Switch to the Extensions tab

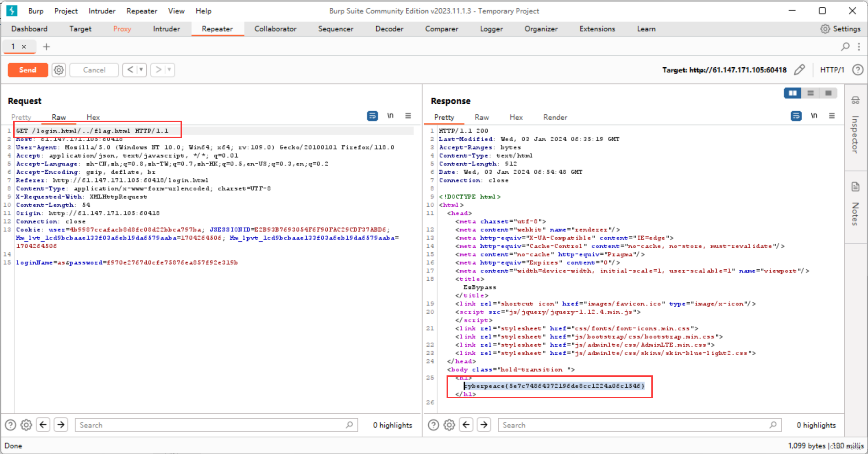[597, 29]
